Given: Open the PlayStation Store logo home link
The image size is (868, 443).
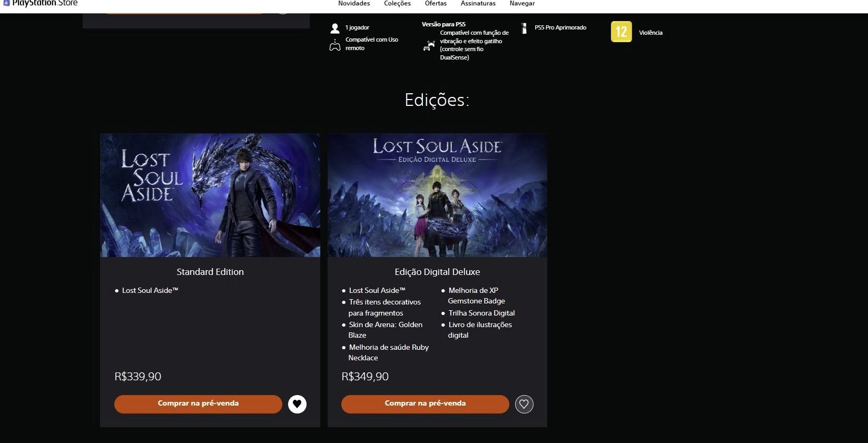Looking at the screenshot, I should (x=41, y=3).
